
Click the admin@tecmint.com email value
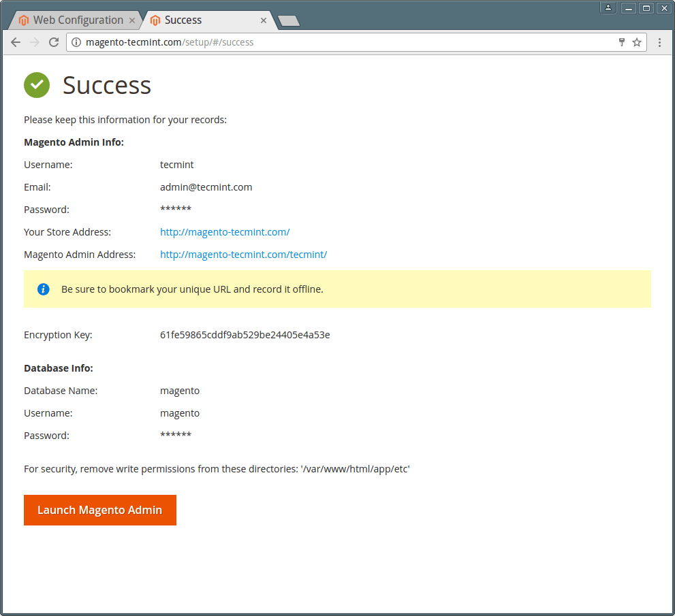tap(206, 187)
